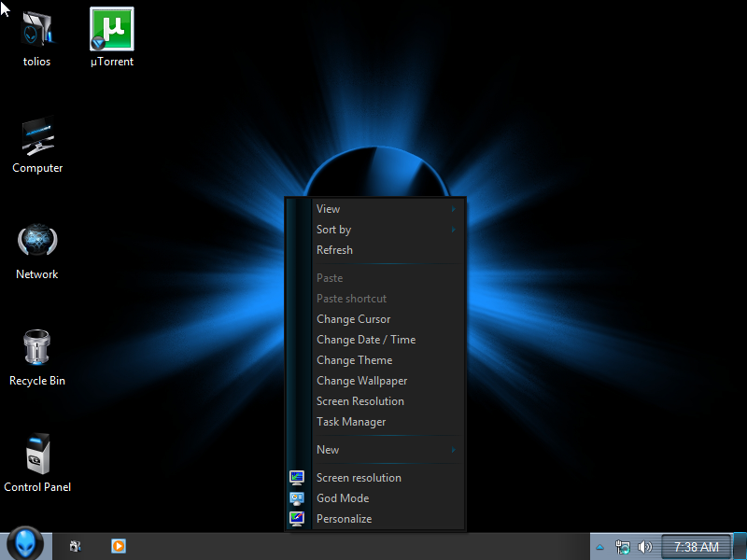Choose Refresh from the context menu
The image size is (747, 560).
(335, 250)
